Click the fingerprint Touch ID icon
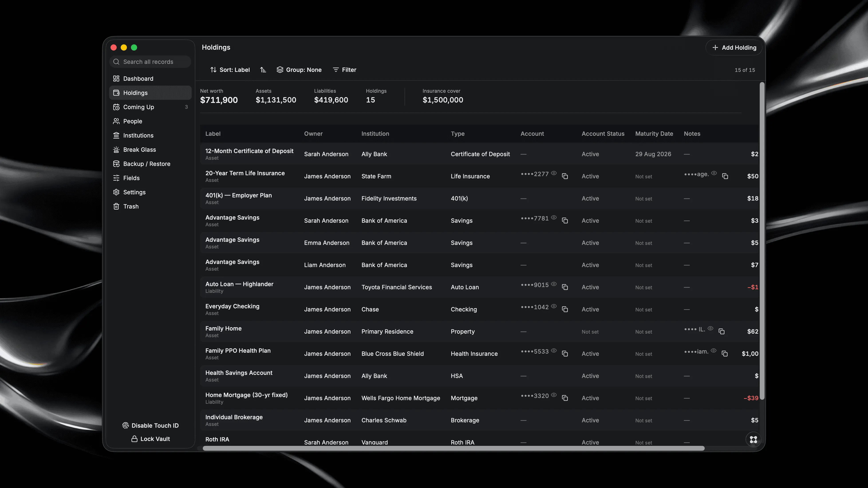Image resolution: width=868 pixels, height=488 pixels. point(125,426)
